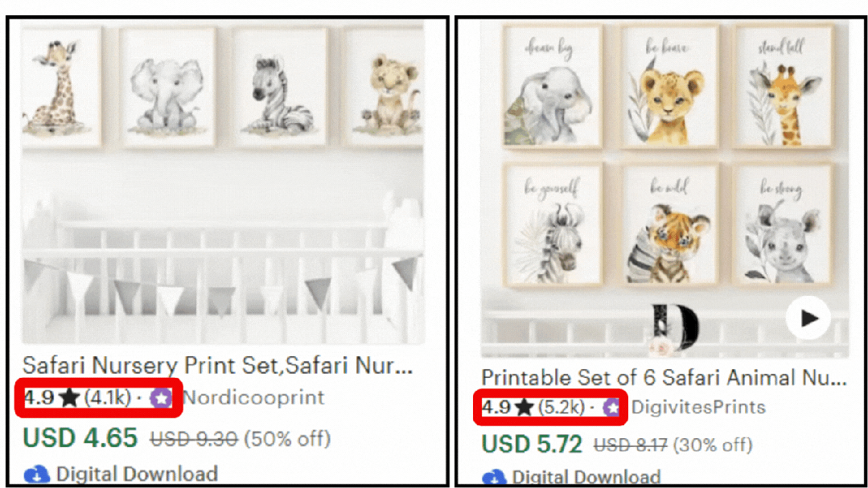Viewport: 868px width, 488px height.
Task: Click the USD 4.65 price
Action: pos(80,438)
